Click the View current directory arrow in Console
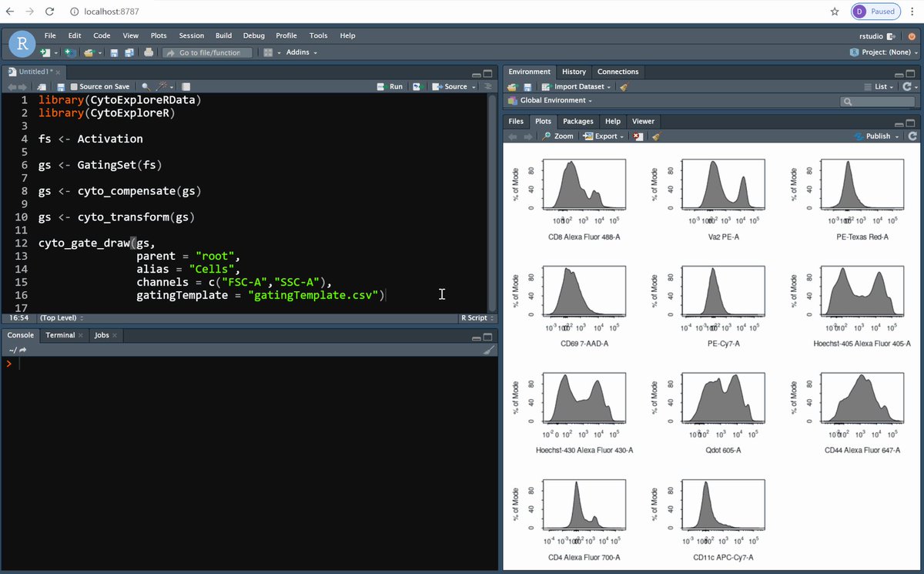Screen dimensions: 924x574 (x=23, y=350)
